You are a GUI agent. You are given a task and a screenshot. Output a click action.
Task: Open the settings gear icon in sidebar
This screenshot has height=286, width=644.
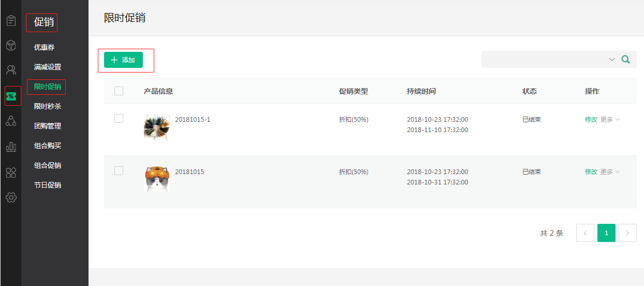pyautogui.click(x=11, y=197)
